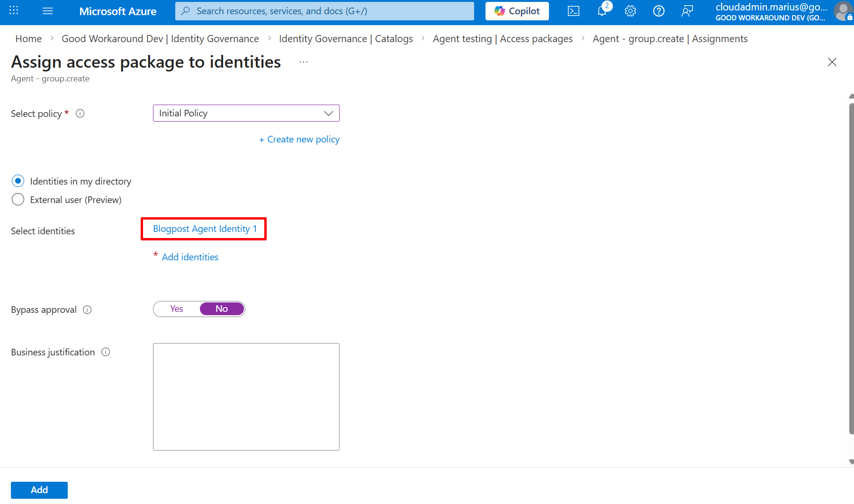The height and width of the screenshot is (504, 854).
Task: Select the External user (Preview) radio button
Action: point(18,200)
